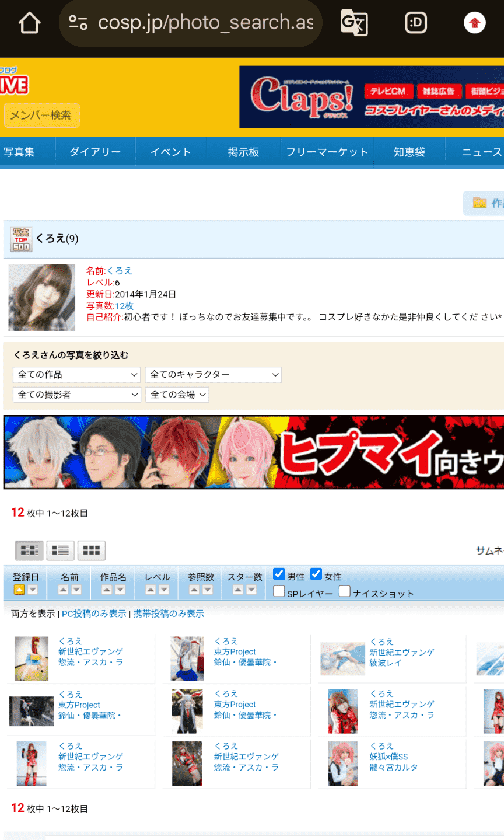Click the くろえ profile photo

point(42,298)
